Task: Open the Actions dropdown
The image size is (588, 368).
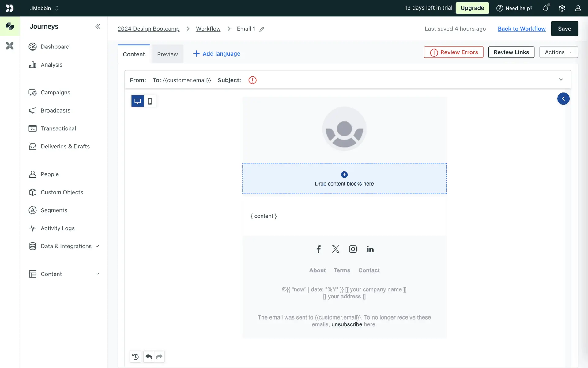Action: 558,52
